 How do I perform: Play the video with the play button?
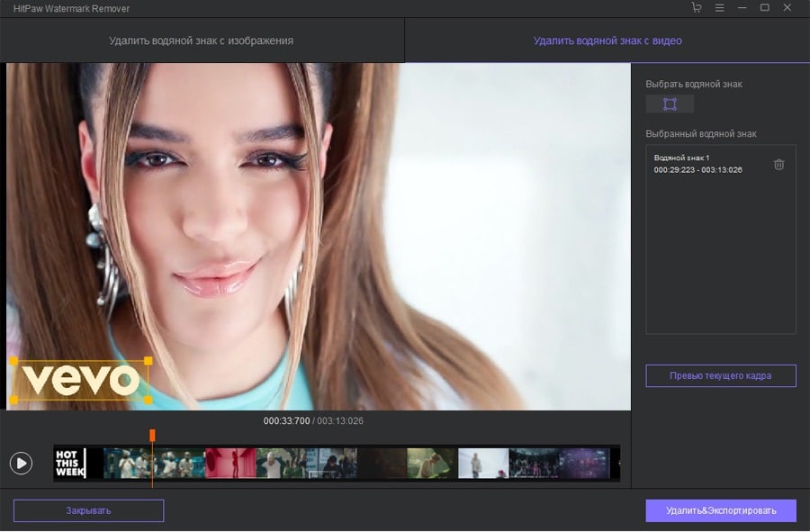click(x=22, y=463)
